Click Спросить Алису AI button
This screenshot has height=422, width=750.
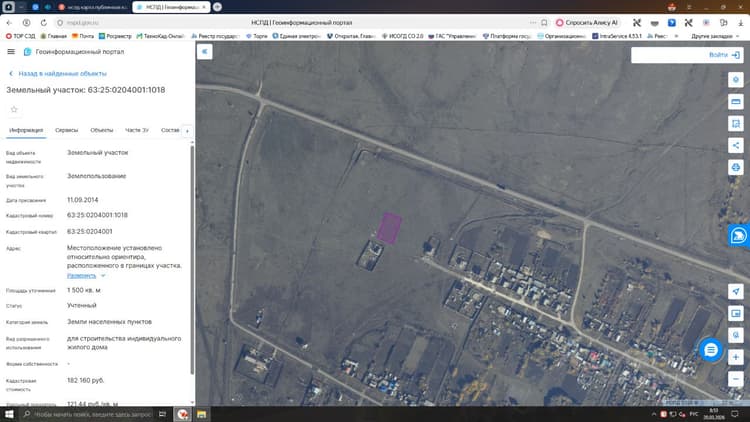[x=587, y=22]
